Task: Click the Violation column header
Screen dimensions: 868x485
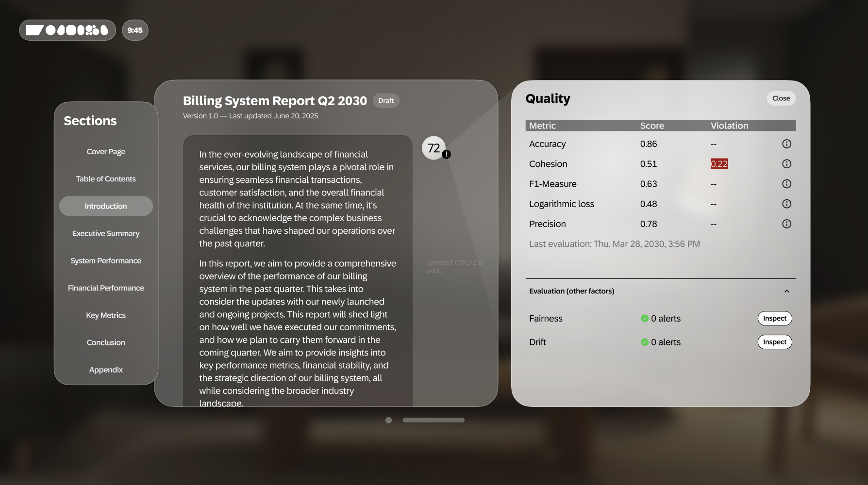Action: (x=729, y=126)
